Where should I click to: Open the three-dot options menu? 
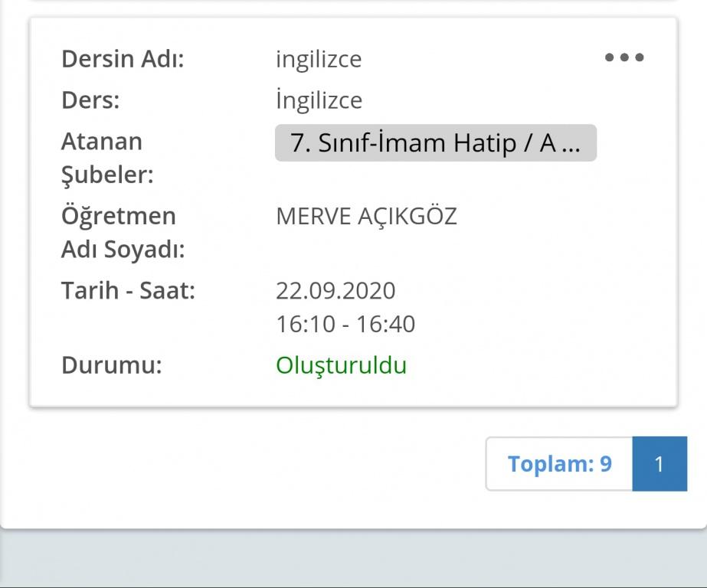coord(624,58)
